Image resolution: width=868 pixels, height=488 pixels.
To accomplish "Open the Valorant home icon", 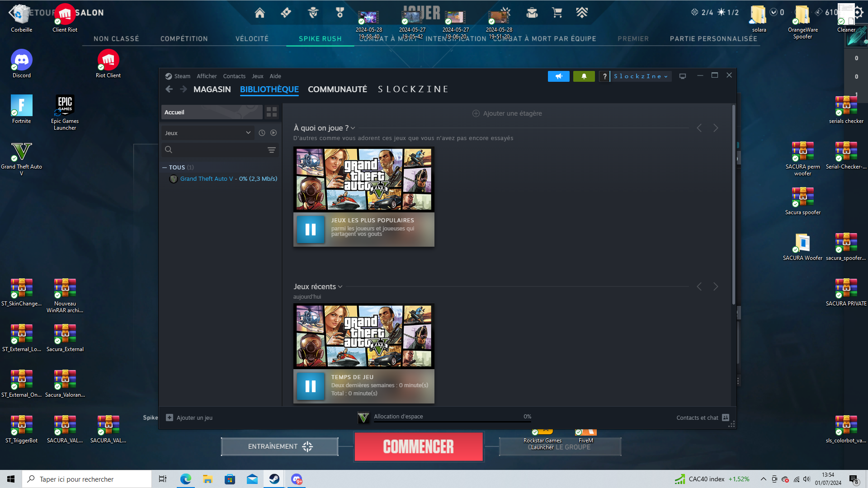I will (259, 13).
